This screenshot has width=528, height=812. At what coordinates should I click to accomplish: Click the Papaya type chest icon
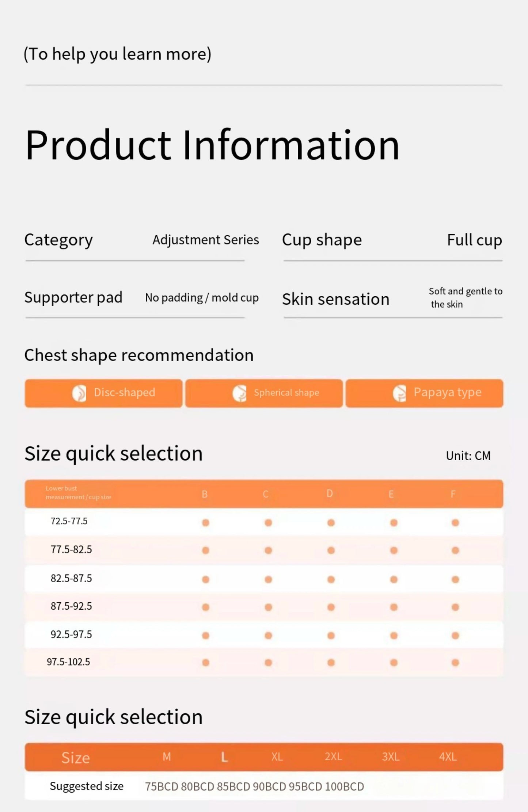click(399, 393)
